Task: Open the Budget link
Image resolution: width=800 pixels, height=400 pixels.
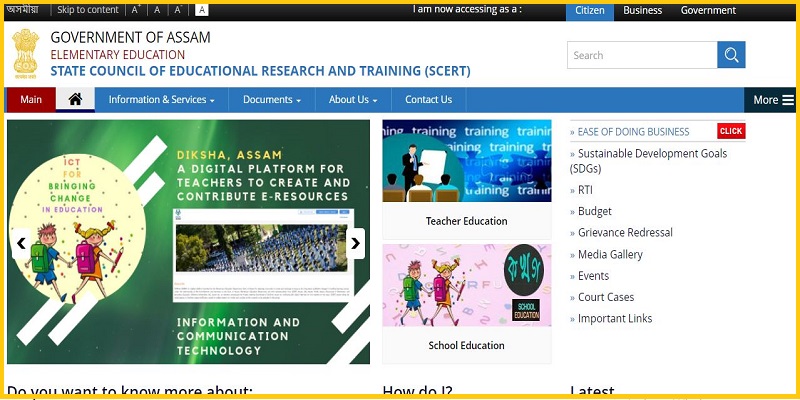Action: tap(594, 211)
